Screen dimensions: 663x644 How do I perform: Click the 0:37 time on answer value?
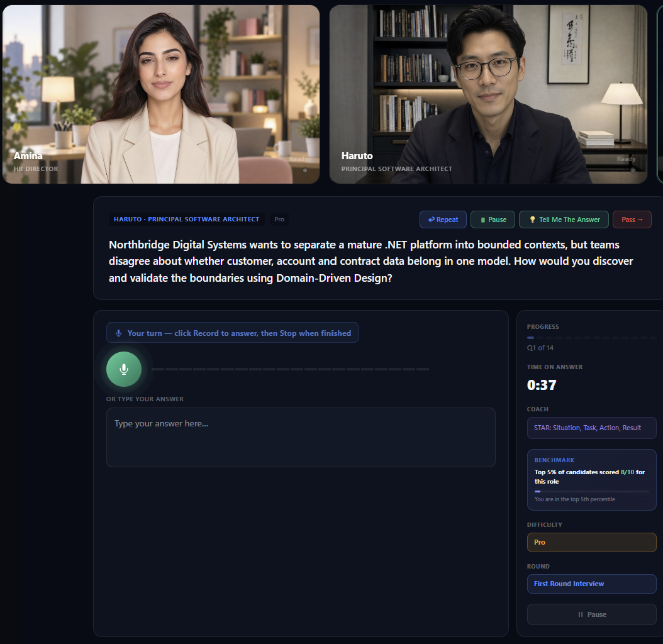click(542, 385)
